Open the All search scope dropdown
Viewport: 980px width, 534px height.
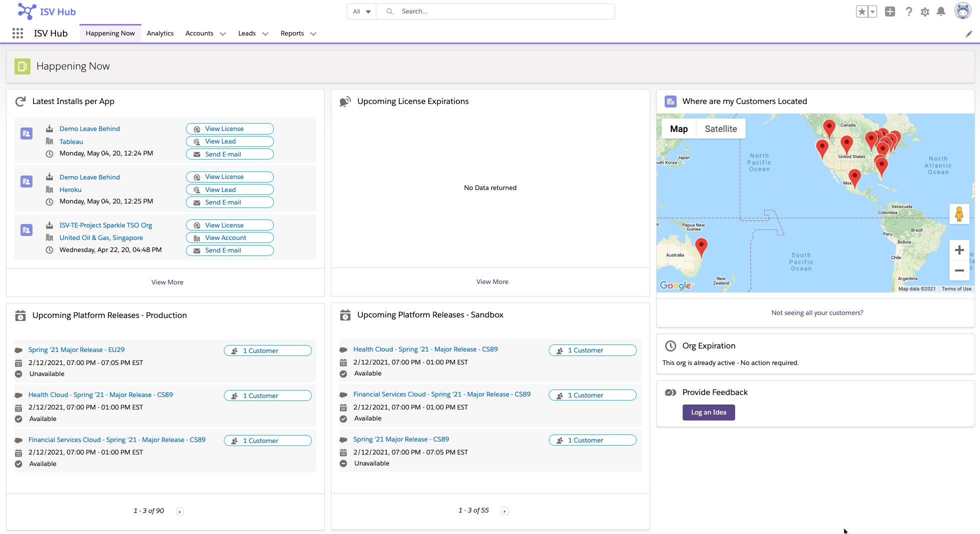361,11
